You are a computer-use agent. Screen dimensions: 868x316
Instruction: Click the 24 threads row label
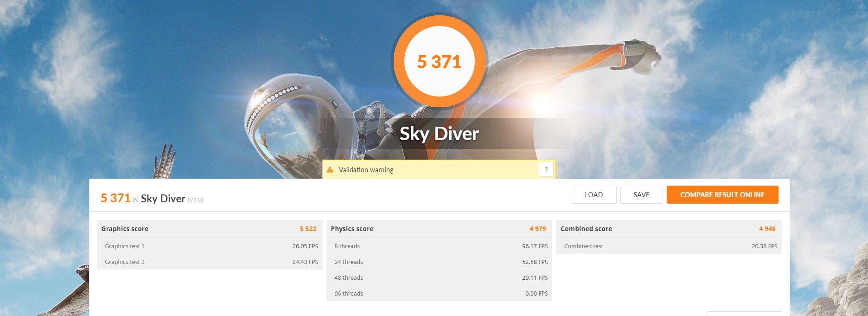click(x=349, y=262)
